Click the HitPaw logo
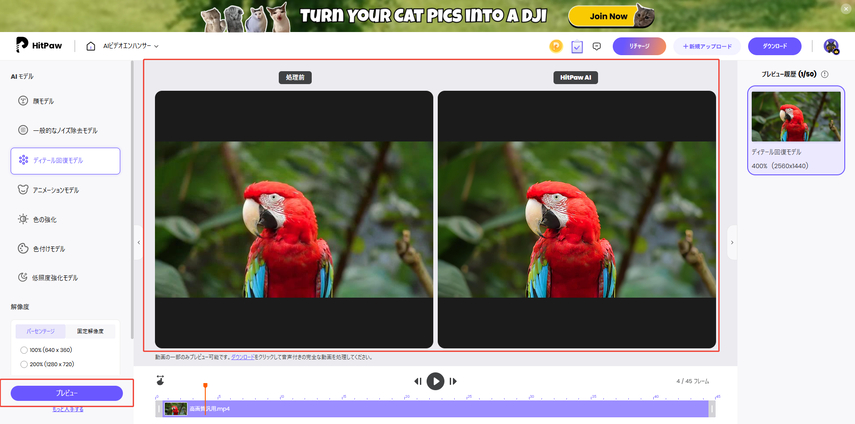The width and height of the screenshot is (855, 424). 39,46
